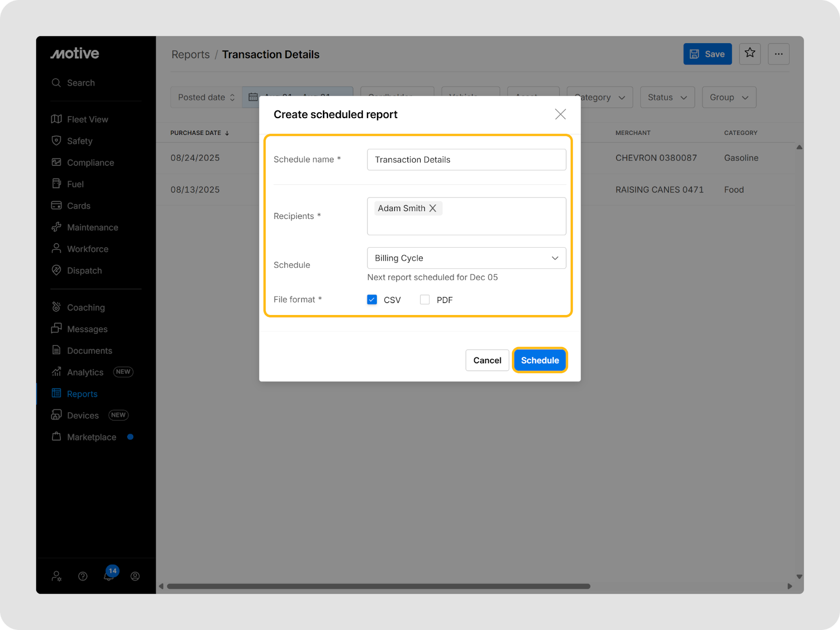Remove Adam Smith from recipients

(433, 208)
